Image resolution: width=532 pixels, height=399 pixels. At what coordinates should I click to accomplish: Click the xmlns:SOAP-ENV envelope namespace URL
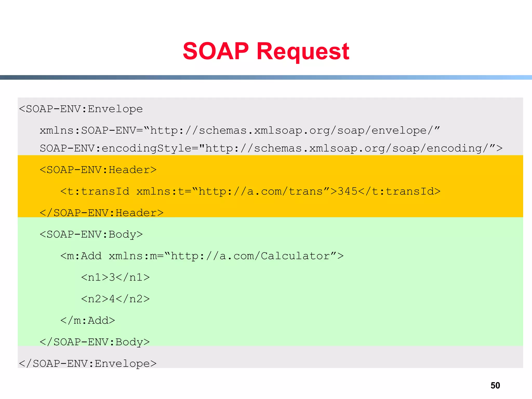(x=291, y=130)
